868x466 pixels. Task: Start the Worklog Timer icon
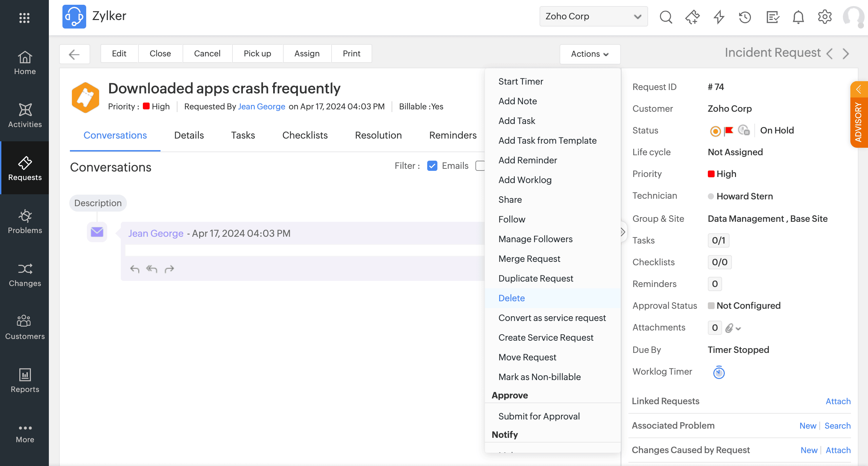719,373
